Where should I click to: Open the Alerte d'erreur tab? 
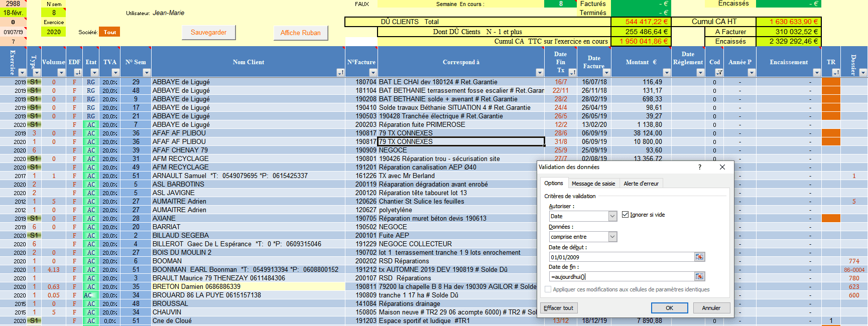click(x=641, y=184)
